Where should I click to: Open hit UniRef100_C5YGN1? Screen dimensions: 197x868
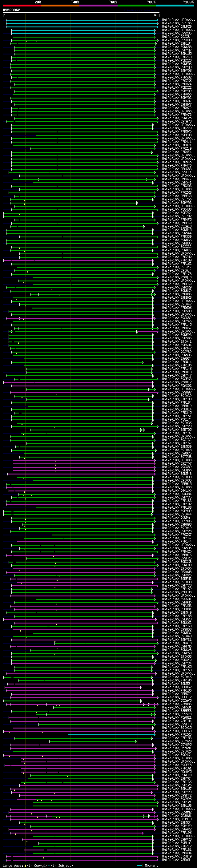(177, 749)
